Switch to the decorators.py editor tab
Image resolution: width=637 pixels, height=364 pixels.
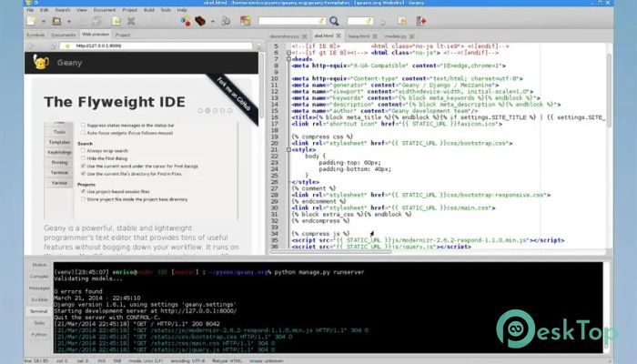(x=284, y=36)
